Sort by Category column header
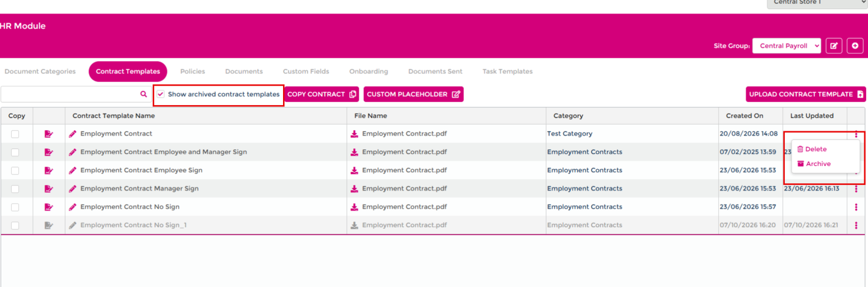 click(568, 115)
